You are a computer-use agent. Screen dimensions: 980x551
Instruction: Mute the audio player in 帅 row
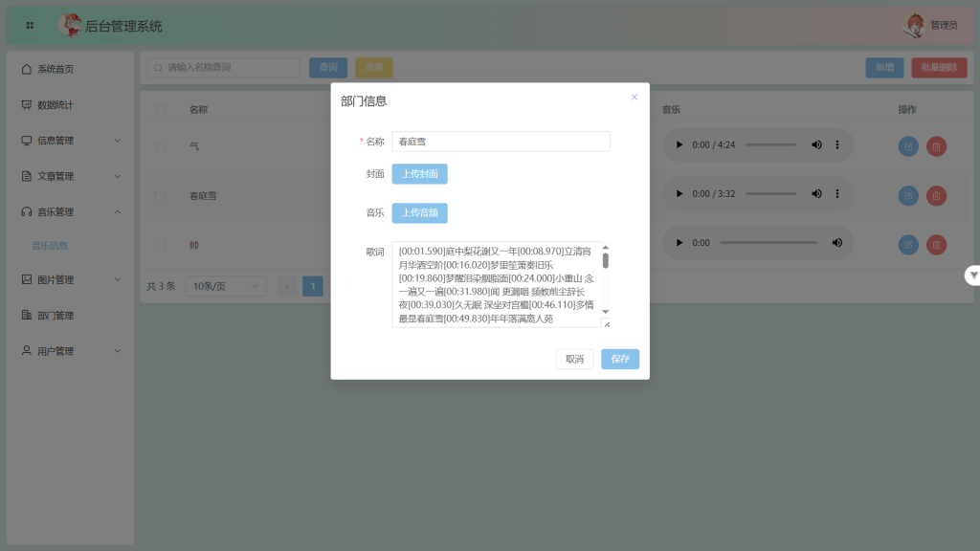click(836, 243)
